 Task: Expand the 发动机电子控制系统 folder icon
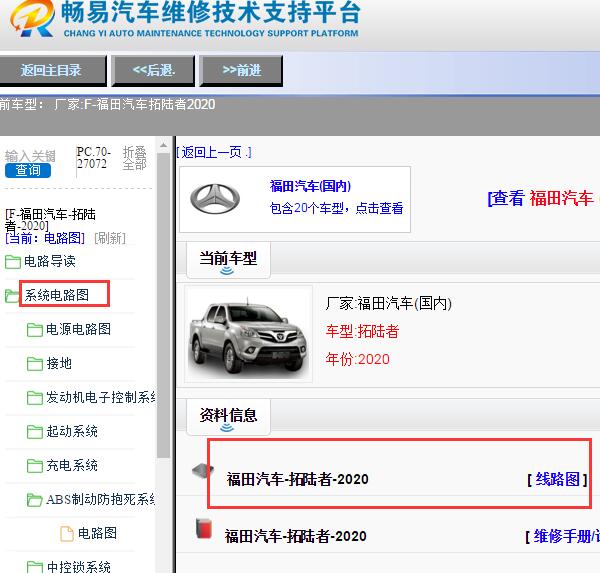[x=35, y=398]
